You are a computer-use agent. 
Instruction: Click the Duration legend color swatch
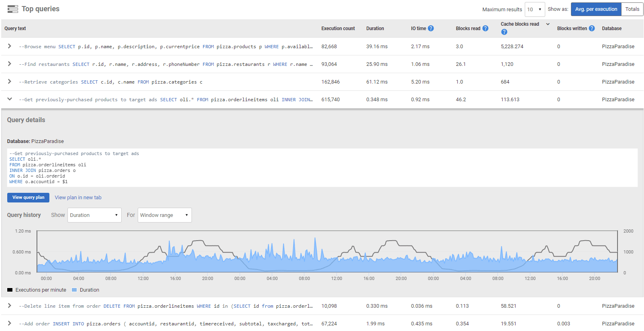point(74,290)
